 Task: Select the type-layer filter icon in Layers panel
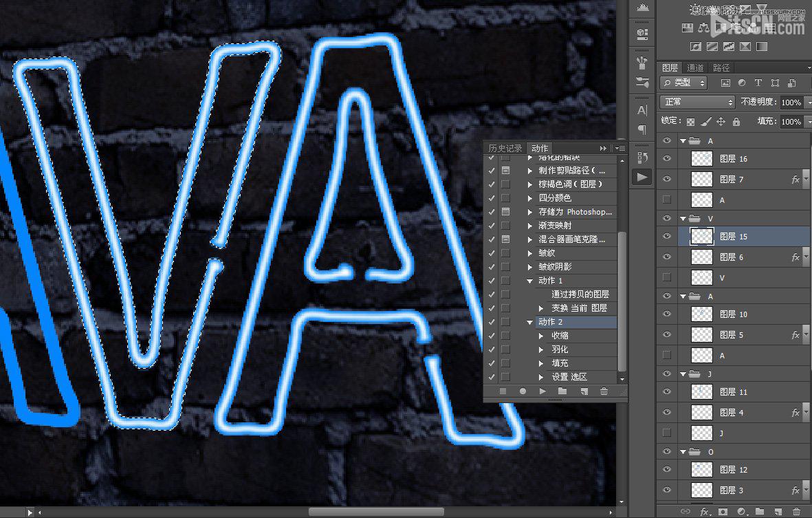pos(758,83)
